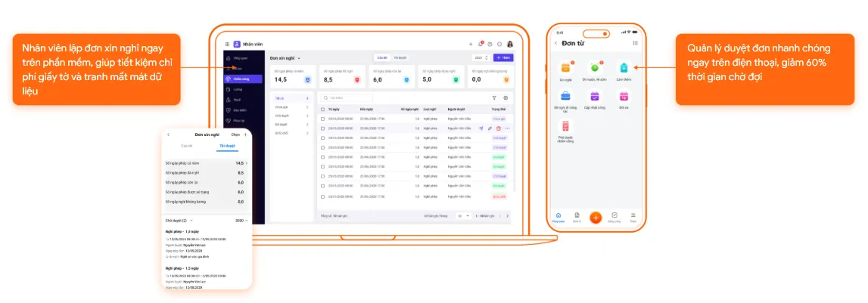The width and height of the screenshot is (868, 303).
Task: Click the app grid icon beside Nhân viên
Action: click(x=227, y=45)
